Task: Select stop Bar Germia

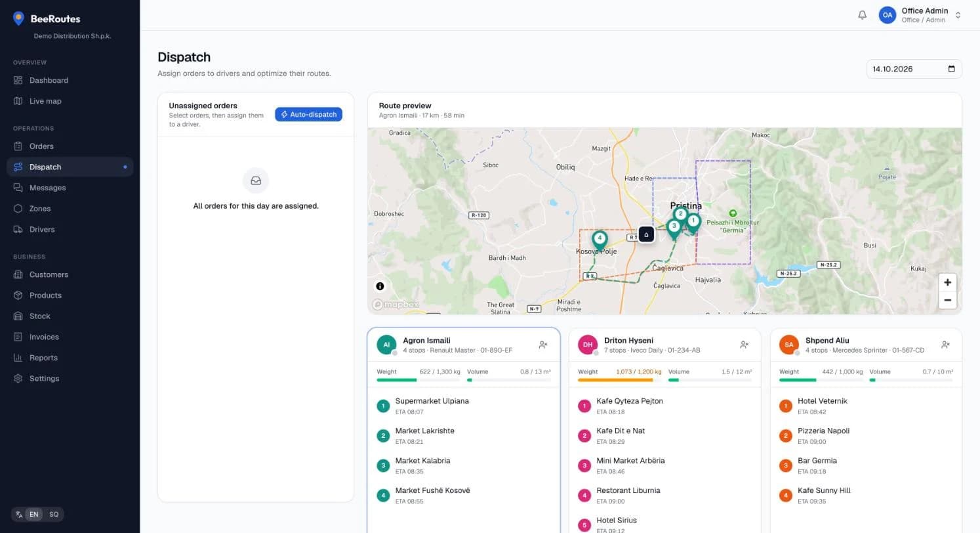Action: point(867,465)
